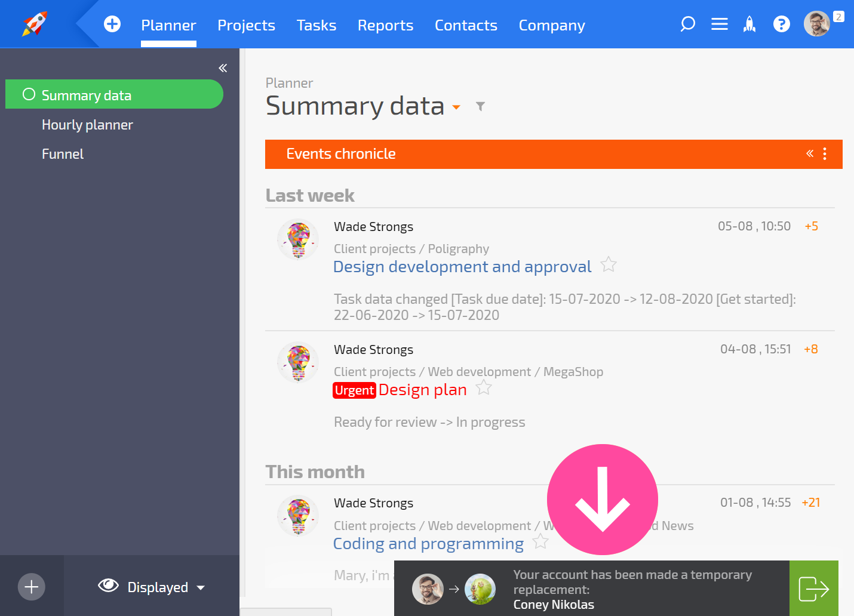Star the Design development and approval task

click(x=609, y=264)
